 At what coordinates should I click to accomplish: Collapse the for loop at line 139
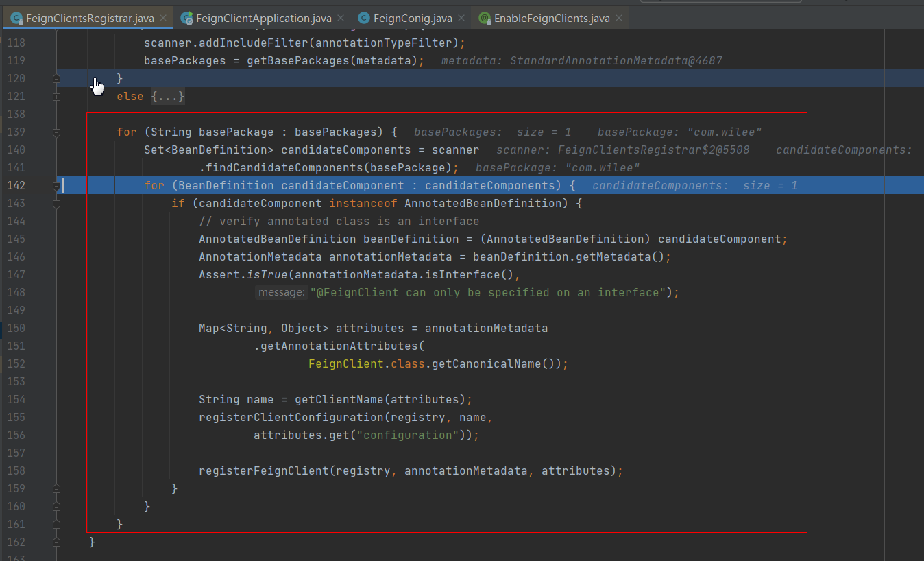pyautogui.click(x=57, y=132)
